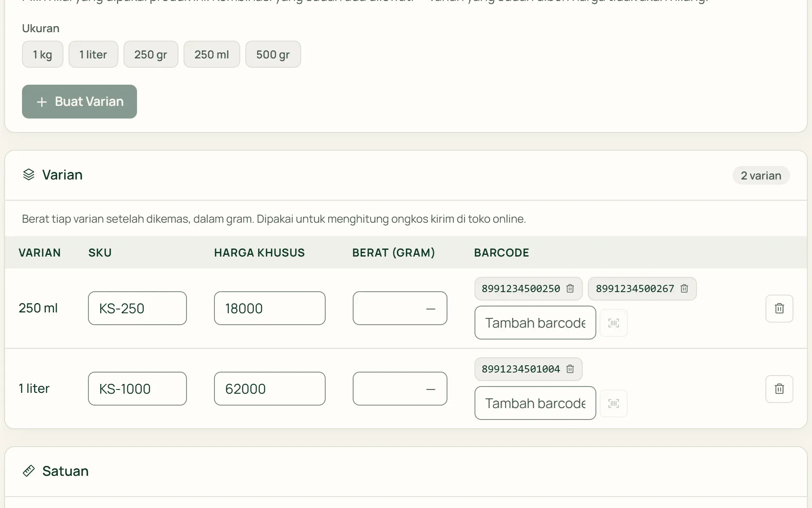
Task: Edit the KS-1000 SKU field
Action: tap(137, 389)
